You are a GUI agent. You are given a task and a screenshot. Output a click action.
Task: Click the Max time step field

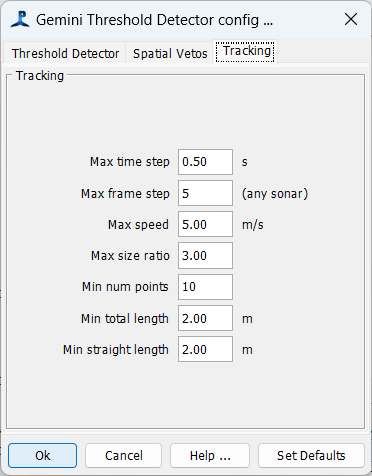pyautogui.click(x=205, y=162)
